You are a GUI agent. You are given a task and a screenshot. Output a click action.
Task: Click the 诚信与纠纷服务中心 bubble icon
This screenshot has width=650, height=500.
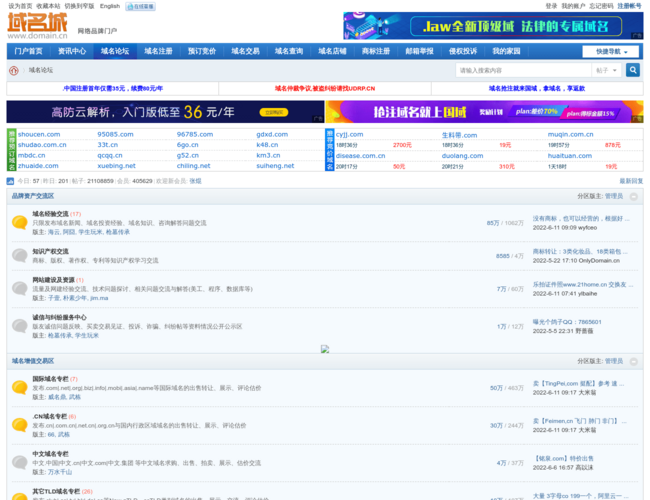click(19, 325)
